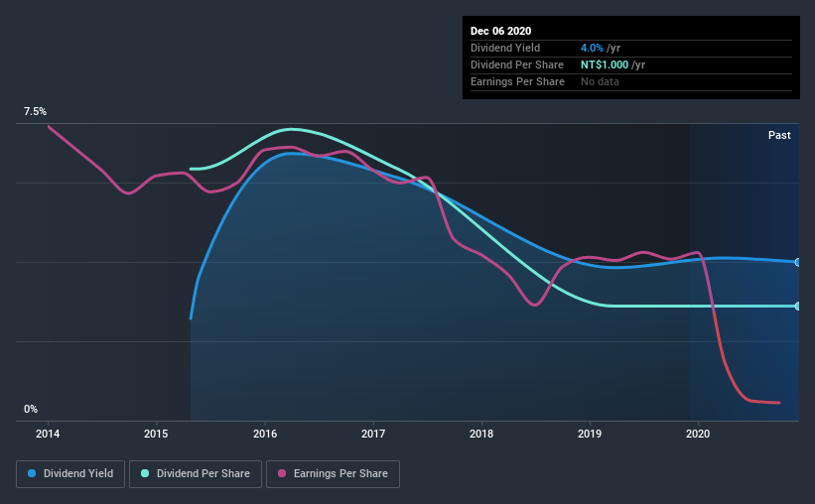Click the 2019 axis label
Screen dimensions: 815x504
590,434
